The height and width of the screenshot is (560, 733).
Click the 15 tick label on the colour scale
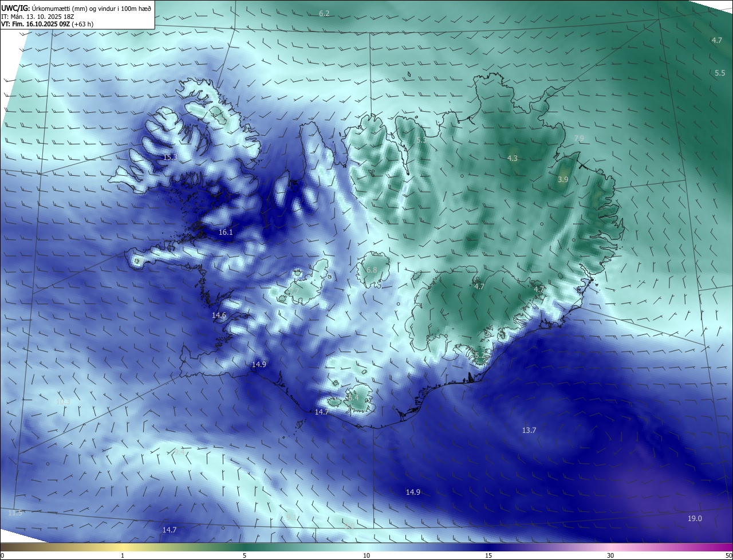point(488,555)
